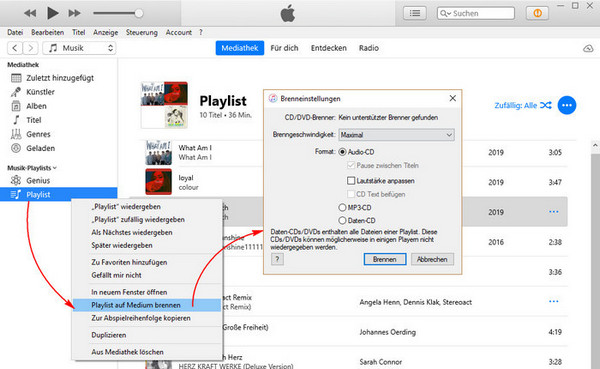Click the rewind previous track button
The width and height of the screenshot is (600, 369).
[30, 13]
